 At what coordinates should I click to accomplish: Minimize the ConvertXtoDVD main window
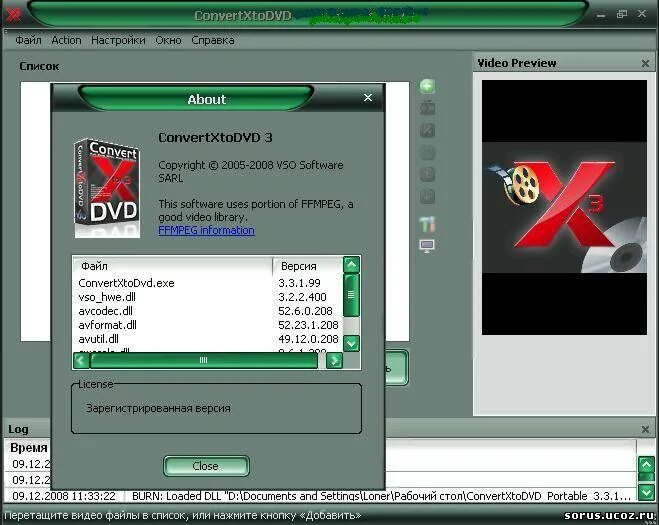point(601,15)
